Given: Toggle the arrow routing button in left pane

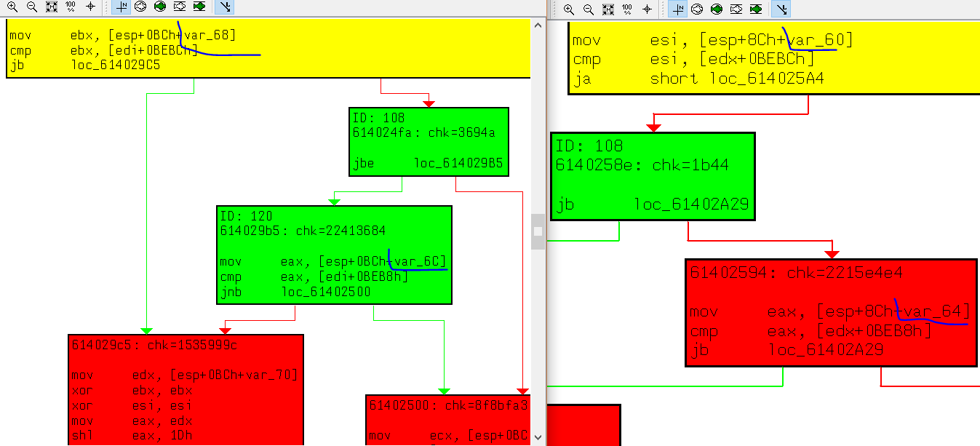Looking at the screenshot, I should pyautogui.click(x=224, y=7).
